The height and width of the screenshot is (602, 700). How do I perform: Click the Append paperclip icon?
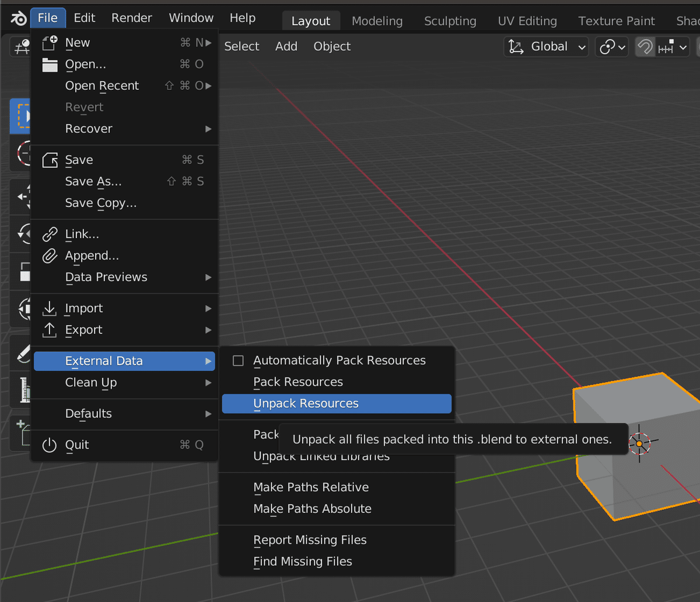click(50, 256)
